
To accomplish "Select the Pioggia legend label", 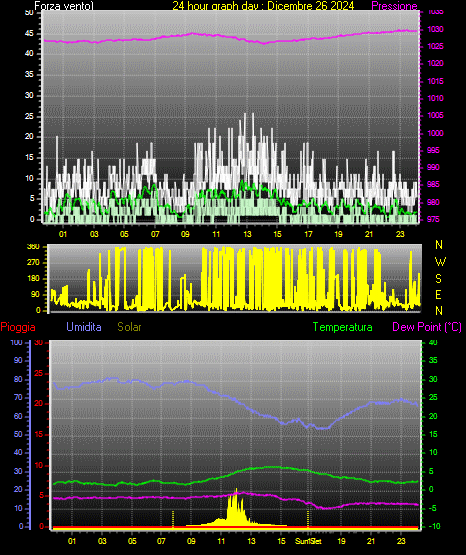I will tap(18, 327).
